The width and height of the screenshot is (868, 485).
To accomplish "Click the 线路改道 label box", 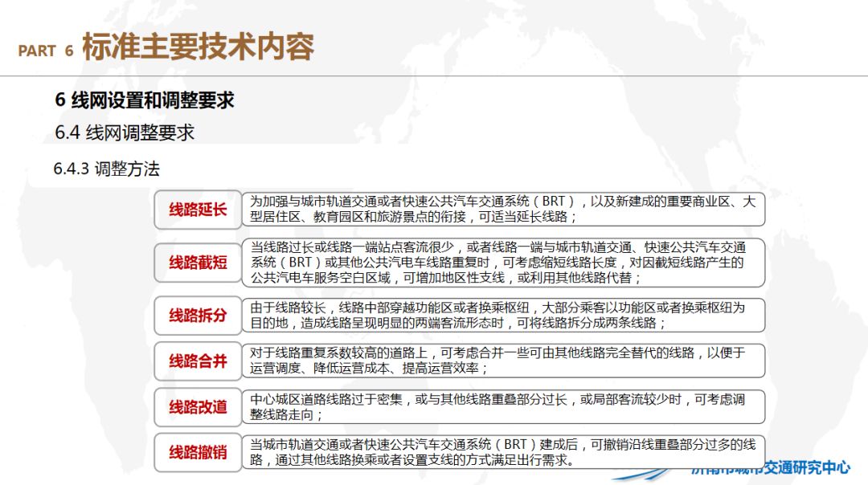I will 198,407.
